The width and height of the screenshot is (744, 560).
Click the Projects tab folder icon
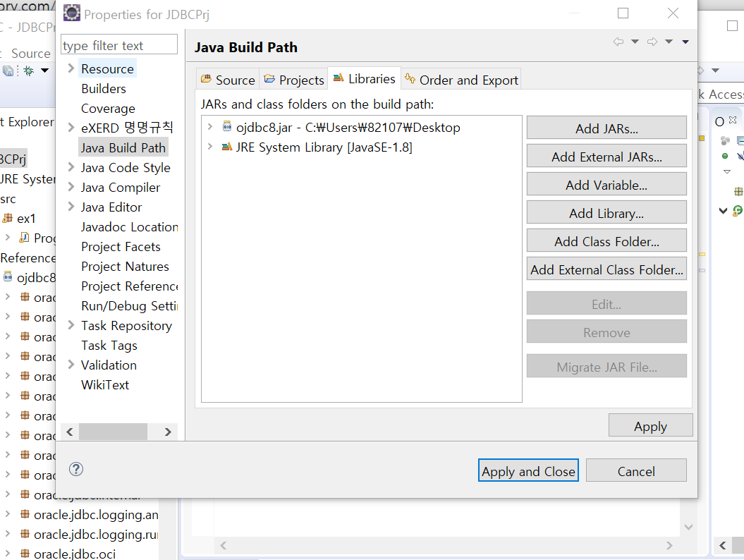click(x=269, y=79)
